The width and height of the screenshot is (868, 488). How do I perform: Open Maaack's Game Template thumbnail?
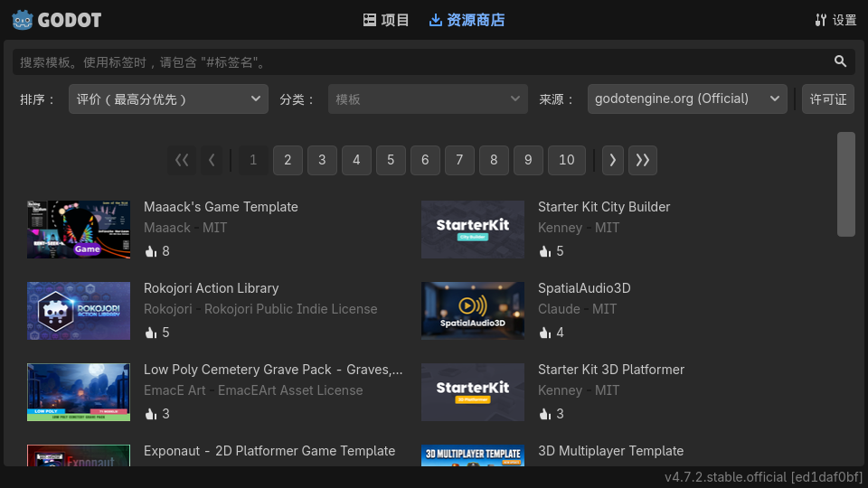79,230
